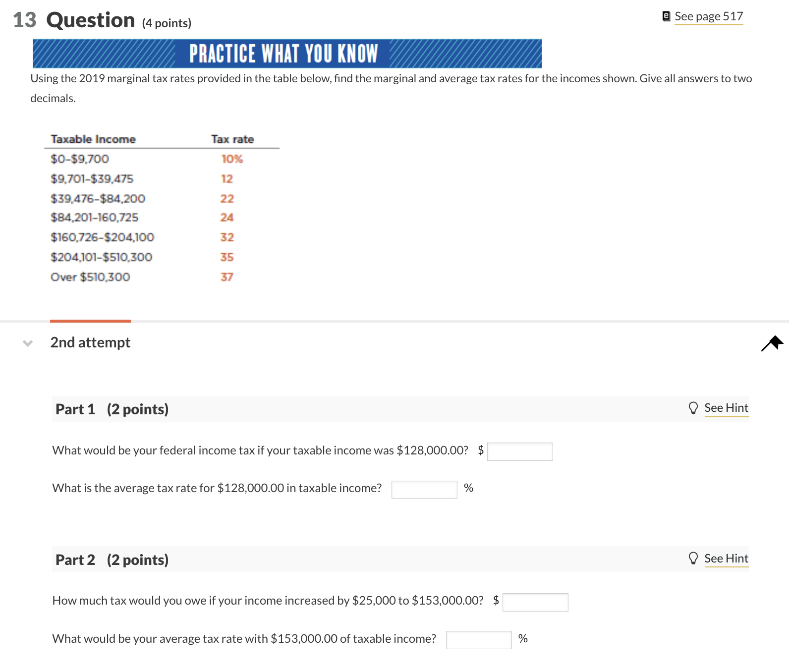
Task: Click the lightbulb hint icon in Part 1
Action: click(693, 408)
